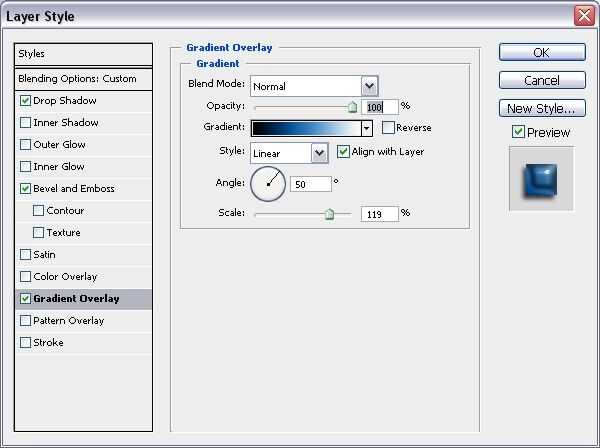600x448 pixels.
Task: Toggle the Drop Shadow checkbox
Action: [x=25, y=101]
